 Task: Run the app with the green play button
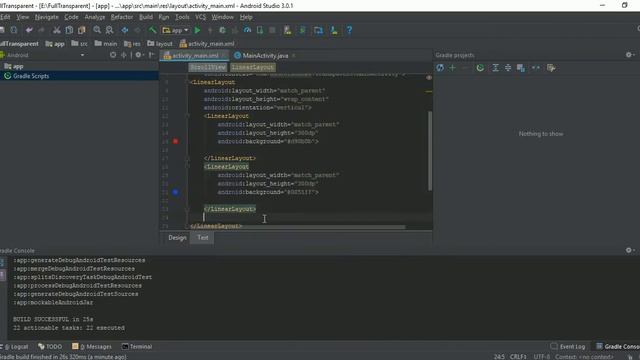click(x=198, y=30)
